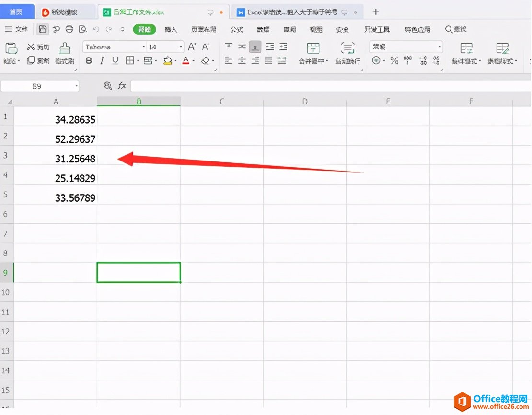532x415 pixels.
Task: Click the select-all corner triangle
Action: (10, 102)
